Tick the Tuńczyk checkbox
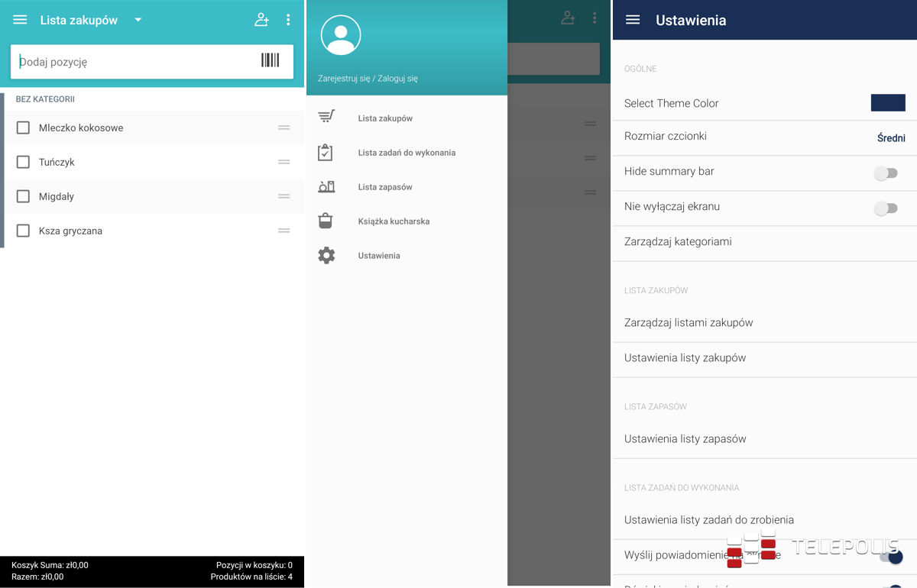Image resolution: width=917 pixels, height=588 pixels. click(23, 162)
